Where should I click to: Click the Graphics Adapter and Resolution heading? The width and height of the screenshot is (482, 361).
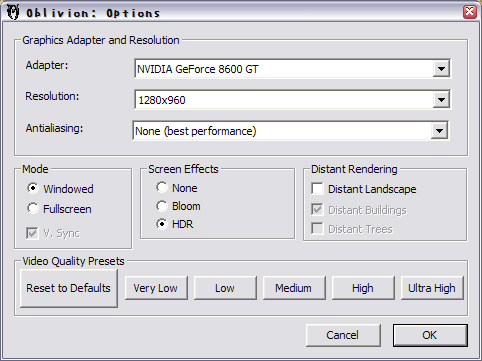pyautogui.click(x=101, y=40)
